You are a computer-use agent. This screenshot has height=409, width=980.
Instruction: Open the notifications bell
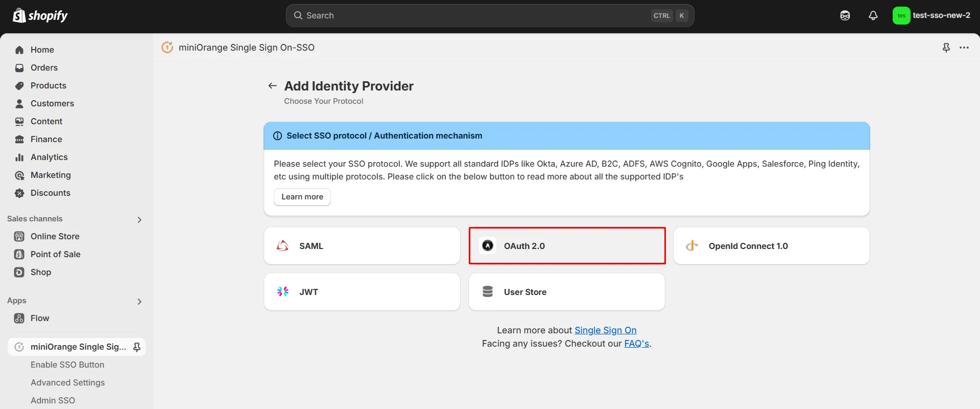(873, 16)
